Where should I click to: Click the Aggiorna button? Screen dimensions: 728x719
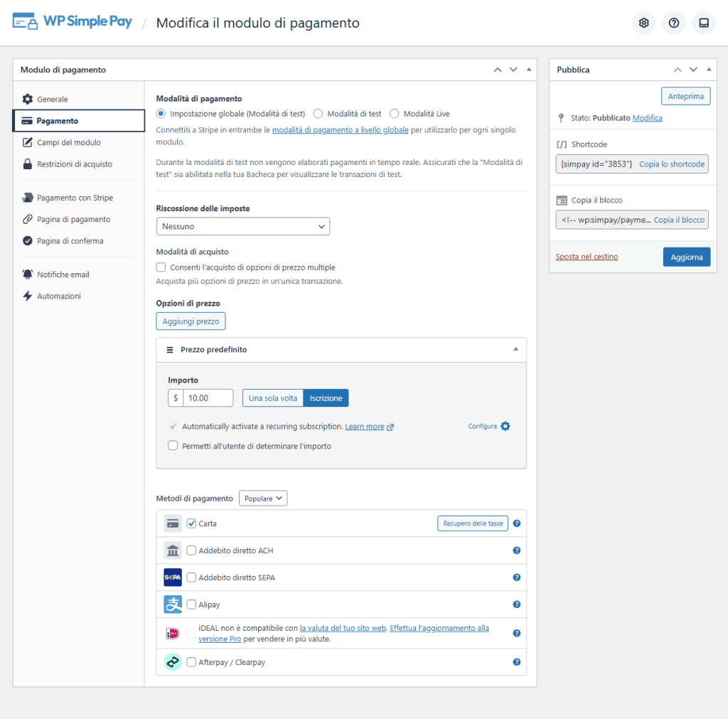686,257
